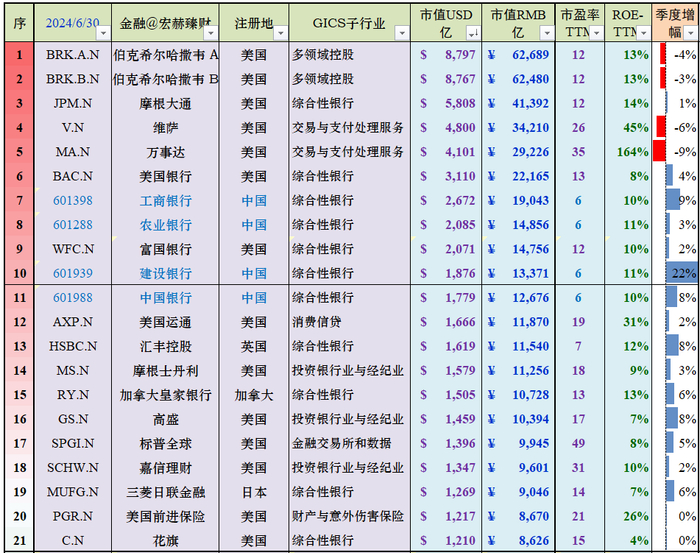Select the ROE value 45%
Viewport: 700px width, 553px height.
click(x=628, y=128)
